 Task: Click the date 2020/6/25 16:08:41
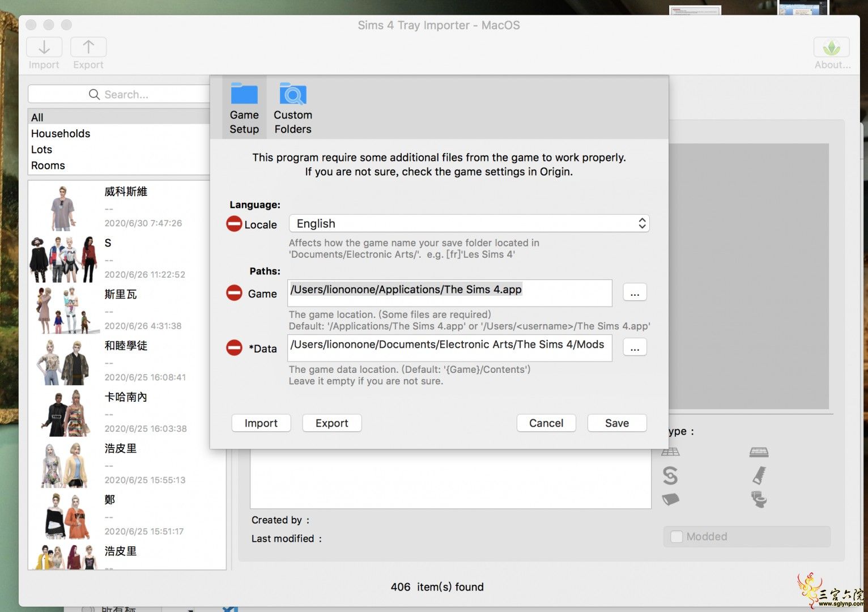[x=145, y=377]
